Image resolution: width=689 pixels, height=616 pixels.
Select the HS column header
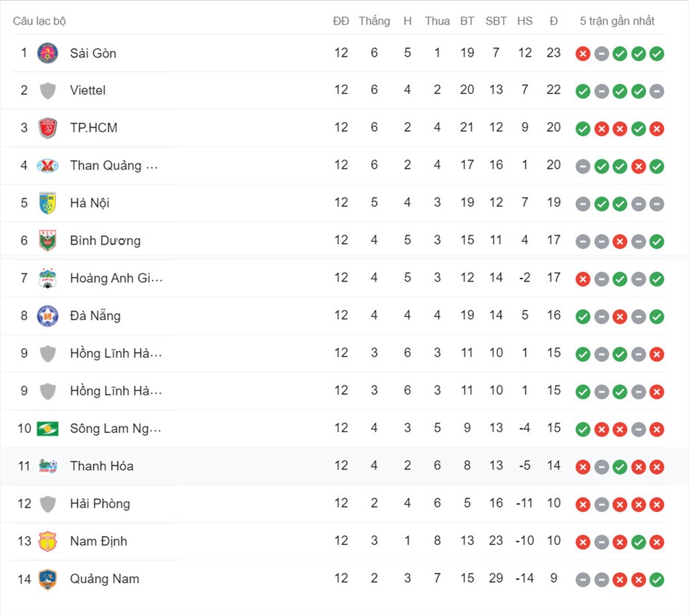pyautogui.click(x=525, y=21)
